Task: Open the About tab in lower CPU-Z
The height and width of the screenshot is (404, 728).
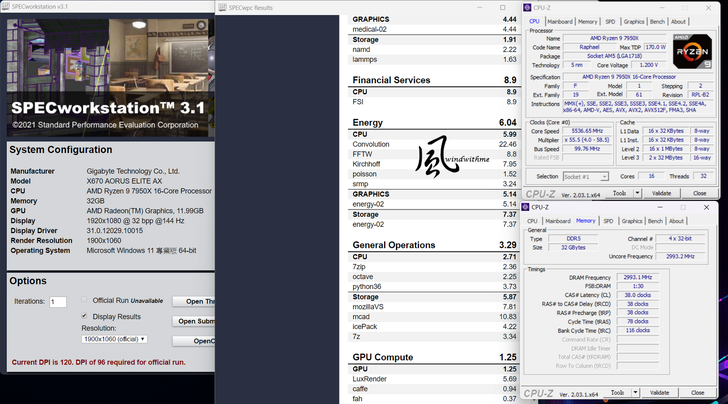Action: pyautogui.click(x=676, y=221)
